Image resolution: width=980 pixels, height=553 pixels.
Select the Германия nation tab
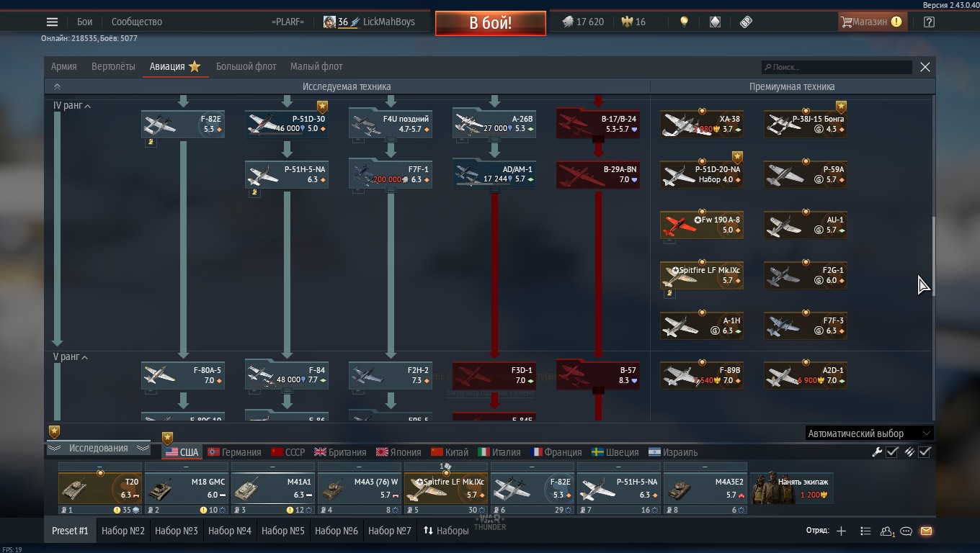tap(234, 452)
